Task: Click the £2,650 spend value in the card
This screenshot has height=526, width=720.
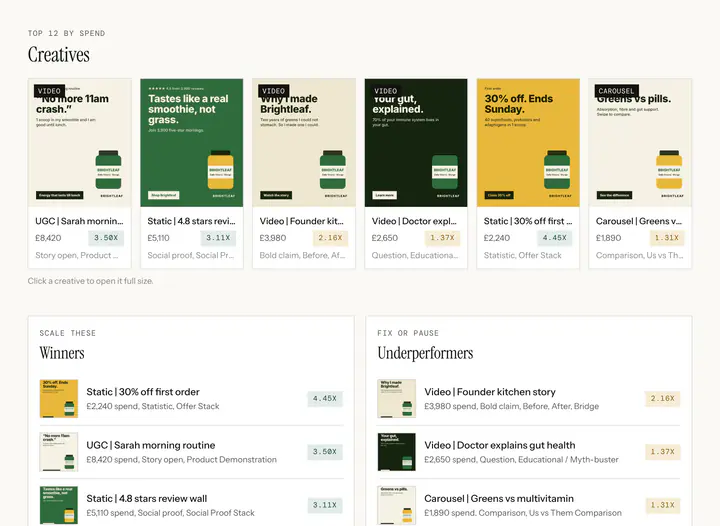Action: coord(385,238)
